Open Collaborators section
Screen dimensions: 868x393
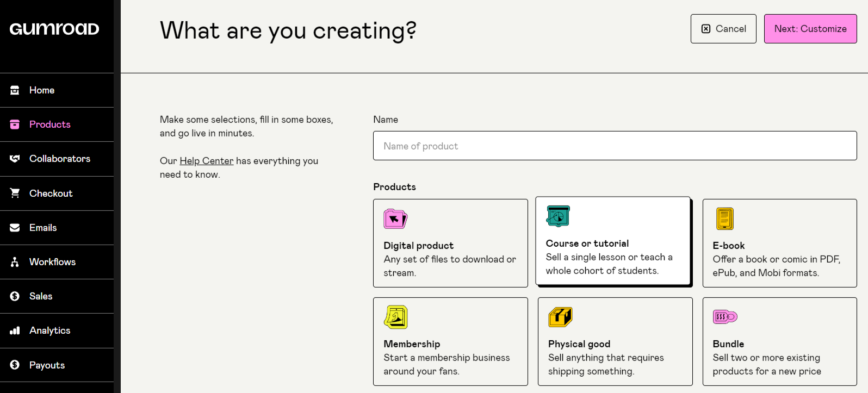[57, 159]
